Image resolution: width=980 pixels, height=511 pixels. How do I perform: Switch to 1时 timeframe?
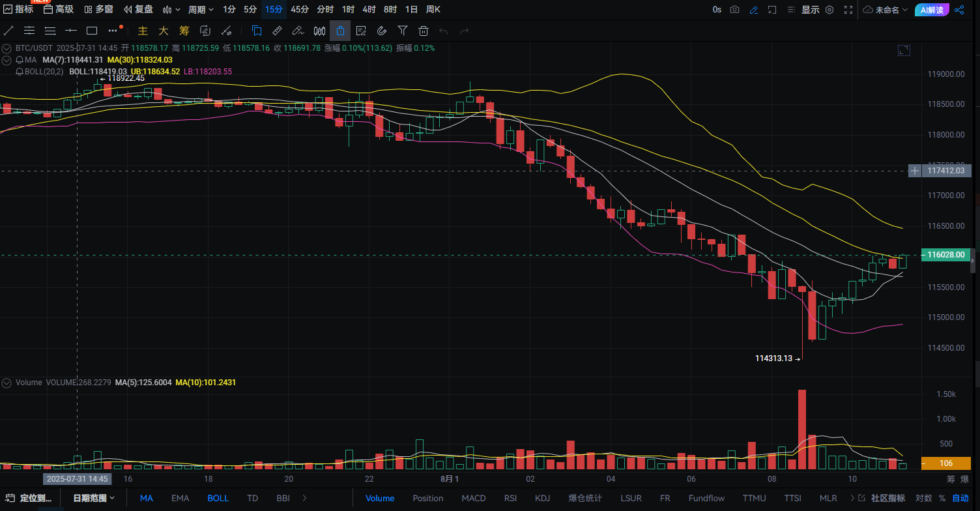349,10
